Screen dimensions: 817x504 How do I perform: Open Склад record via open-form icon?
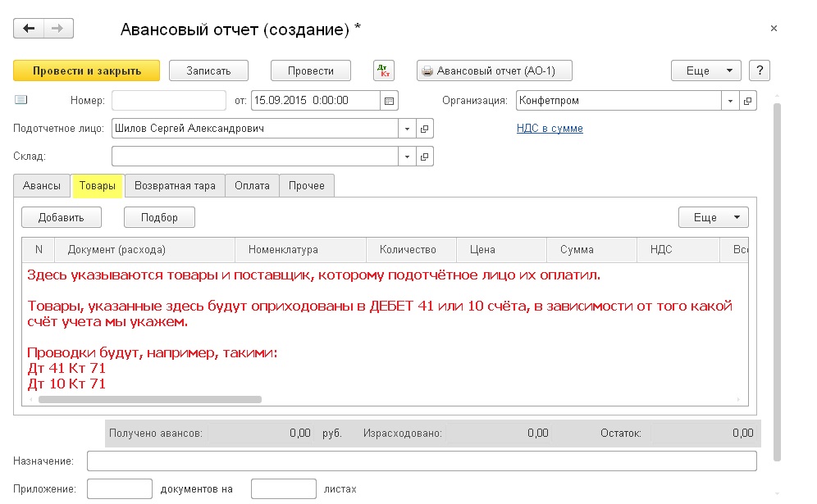pyautogui.click(x=425, y=157)
